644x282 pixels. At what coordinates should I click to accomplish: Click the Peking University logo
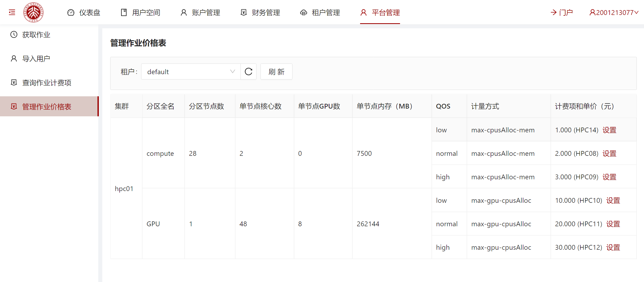(x=34, y=12)
